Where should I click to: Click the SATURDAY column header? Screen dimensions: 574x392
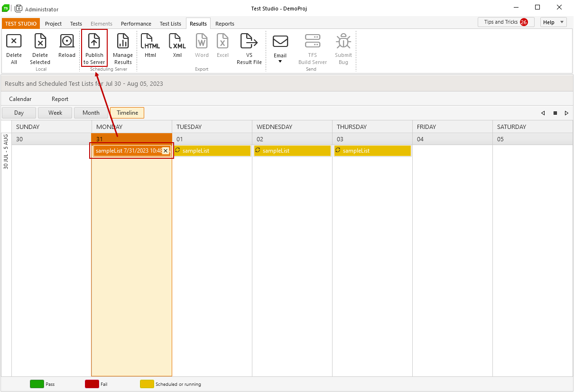(532, 127)
